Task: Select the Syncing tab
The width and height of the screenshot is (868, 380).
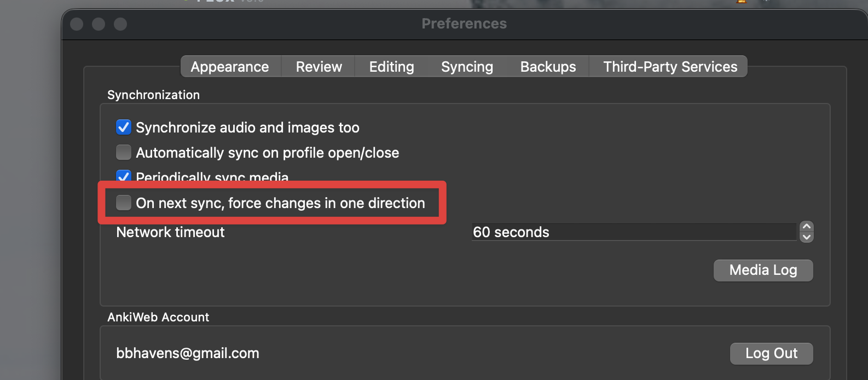Action: [467, 67]
